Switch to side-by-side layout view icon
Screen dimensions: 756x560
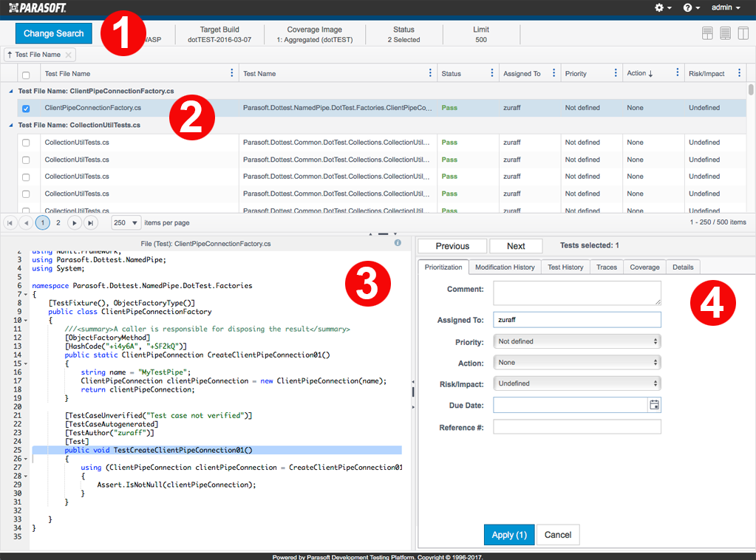click(x=743, y=33)
